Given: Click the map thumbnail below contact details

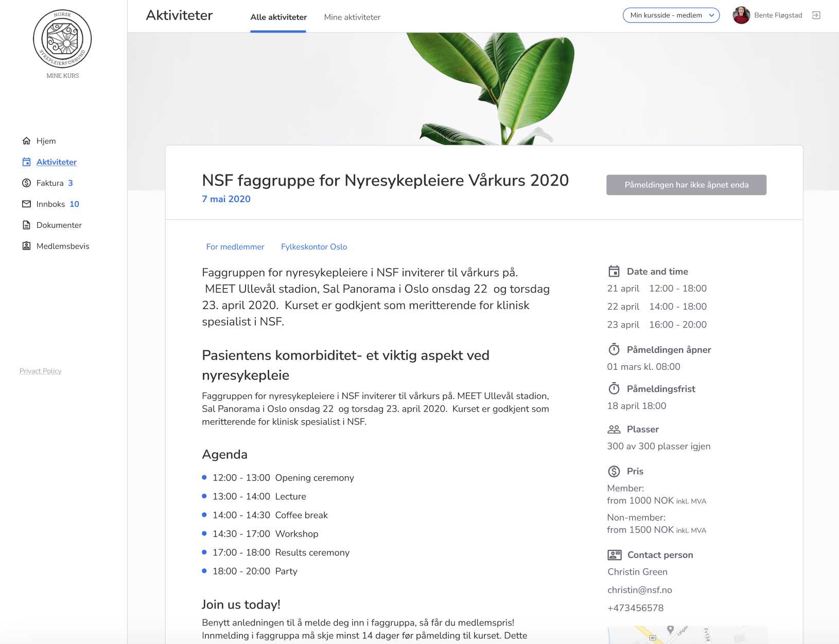Looking at the screenshot, I should coord(687,635).
